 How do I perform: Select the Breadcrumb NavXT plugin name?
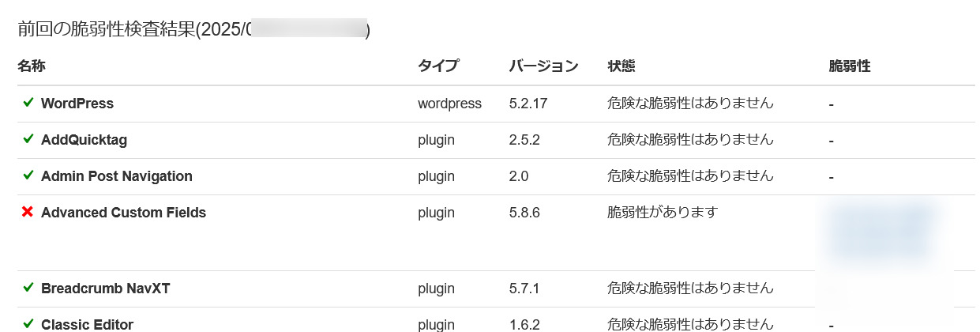(x=106, y=289)
